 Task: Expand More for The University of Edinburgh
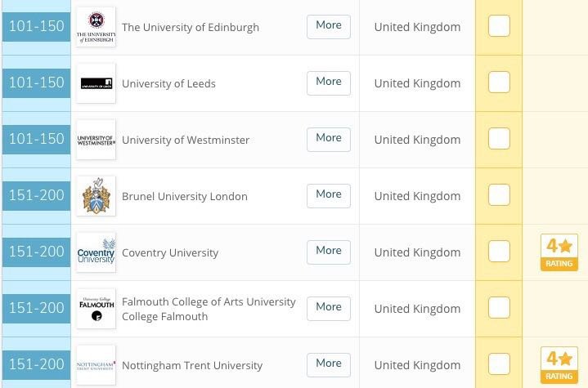coord(329,26)
